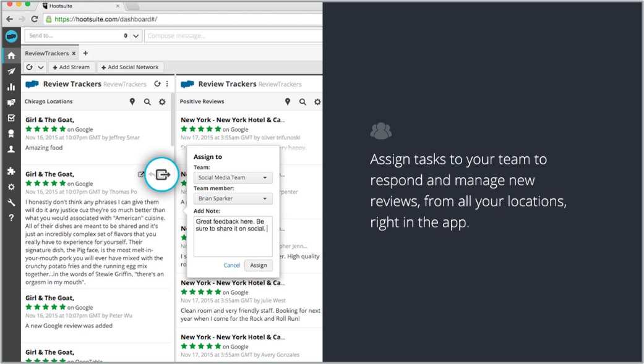Close the ReviewTrackers tab
Image resolution: width=644 pixels, height=364 pixels.
point(74,53)
